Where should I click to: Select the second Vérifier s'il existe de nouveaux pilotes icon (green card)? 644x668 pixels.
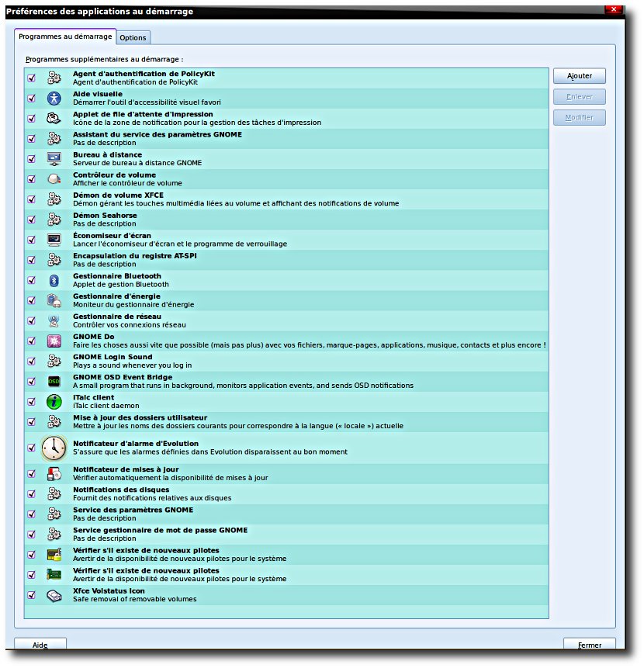click(x=54, y=575)
